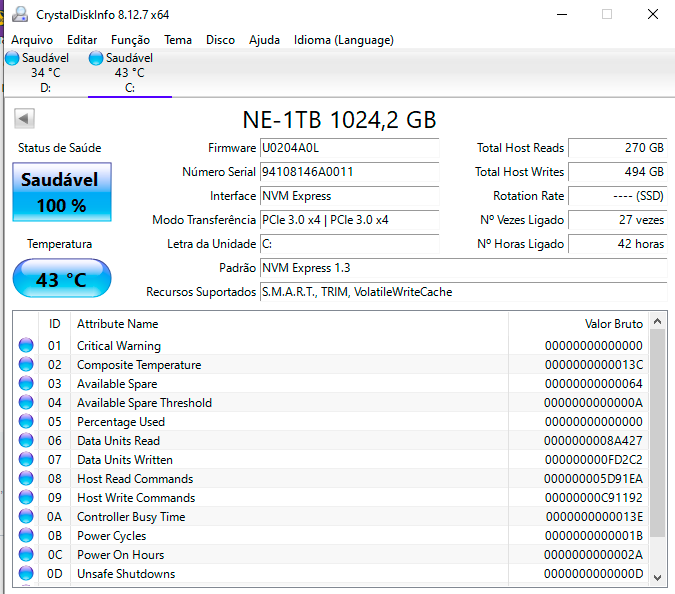Click the Rotation Rate value field

617,196
